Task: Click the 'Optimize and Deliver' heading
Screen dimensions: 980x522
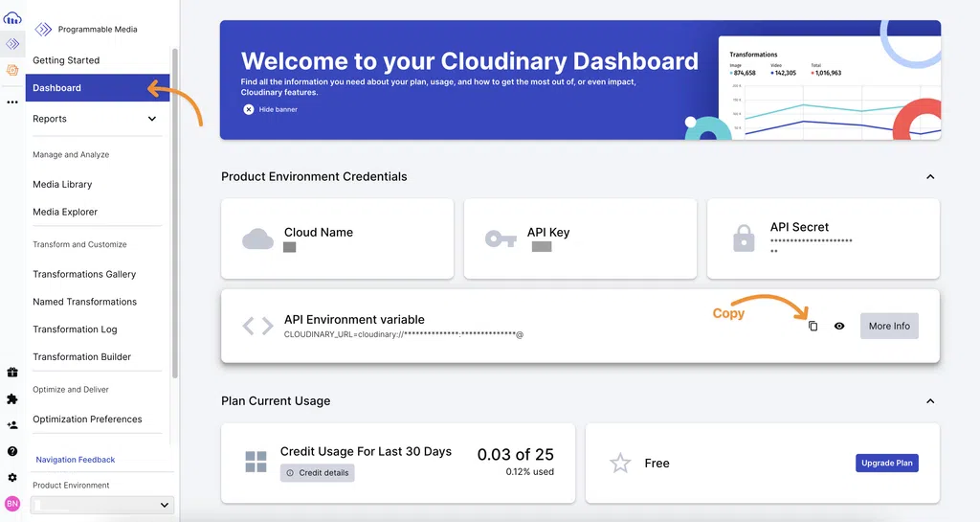Action: click(71, 390)
